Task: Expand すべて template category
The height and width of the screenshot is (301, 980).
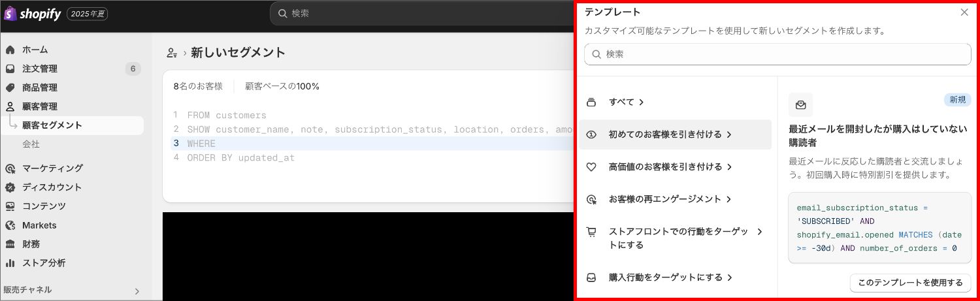Action: pyautogui.click(x=626, y=102)
